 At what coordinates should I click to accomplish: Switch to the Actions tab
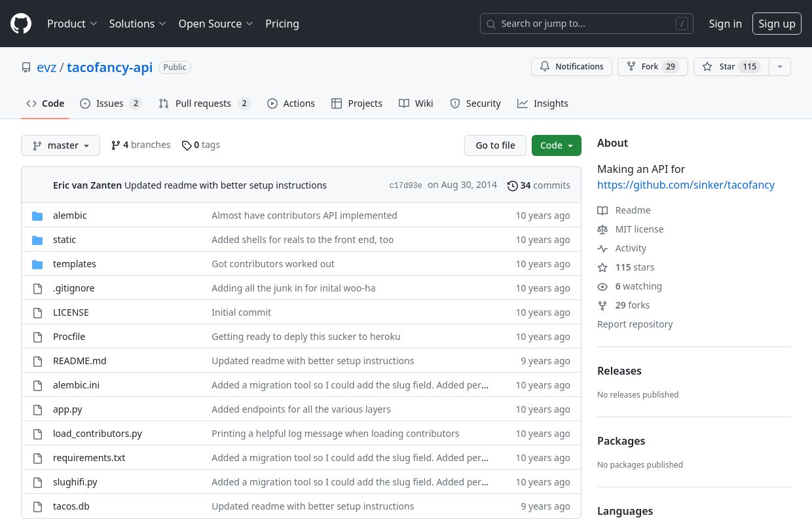click(x=291, y=103)
